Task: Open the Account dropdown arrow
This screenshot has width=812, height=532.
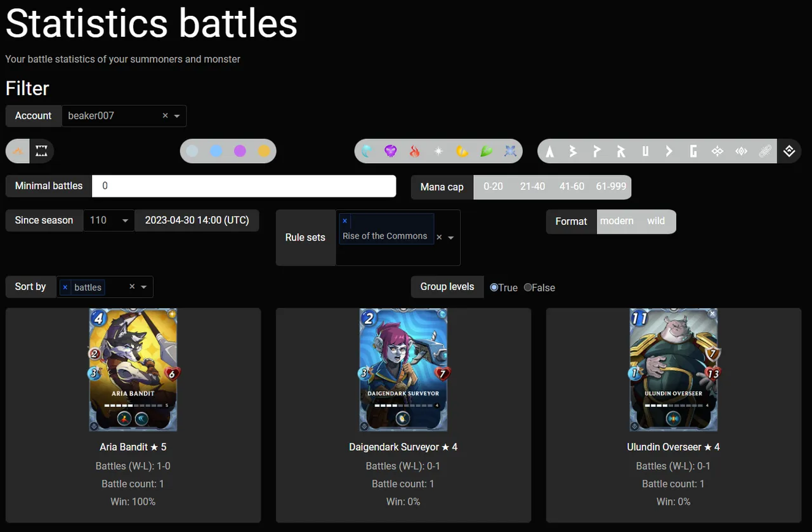Action: (x=177, y=116)
